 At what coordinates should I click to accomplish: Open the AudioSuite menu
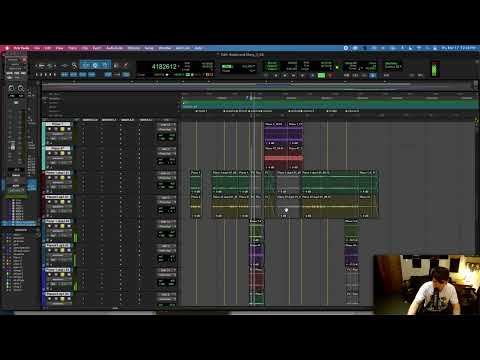pos(115,48)
